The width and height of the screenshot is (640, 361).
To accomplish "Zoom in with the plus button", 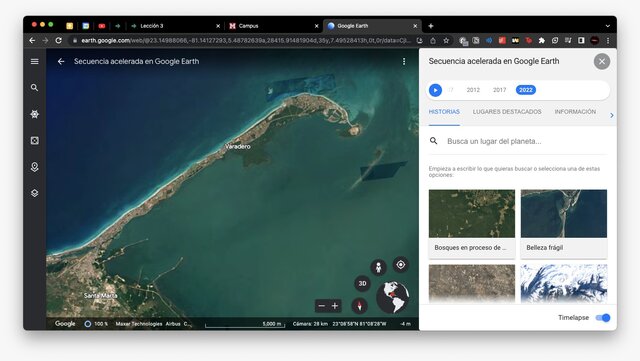I will [335, 305].
